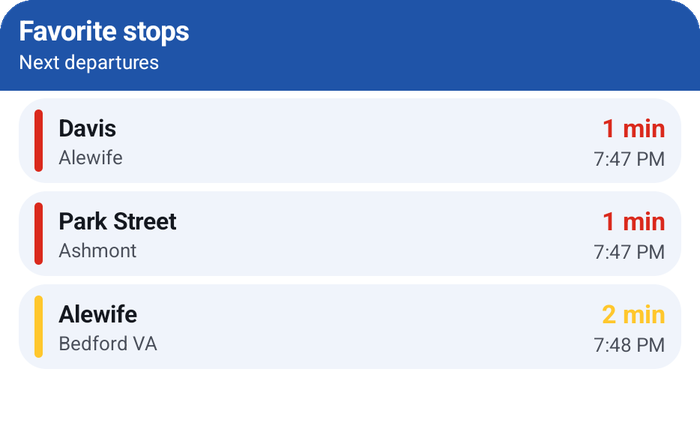This screenshot has width=700, height=432.
Task: Click the red line bar beside Davis
Action: coord(39,141)
